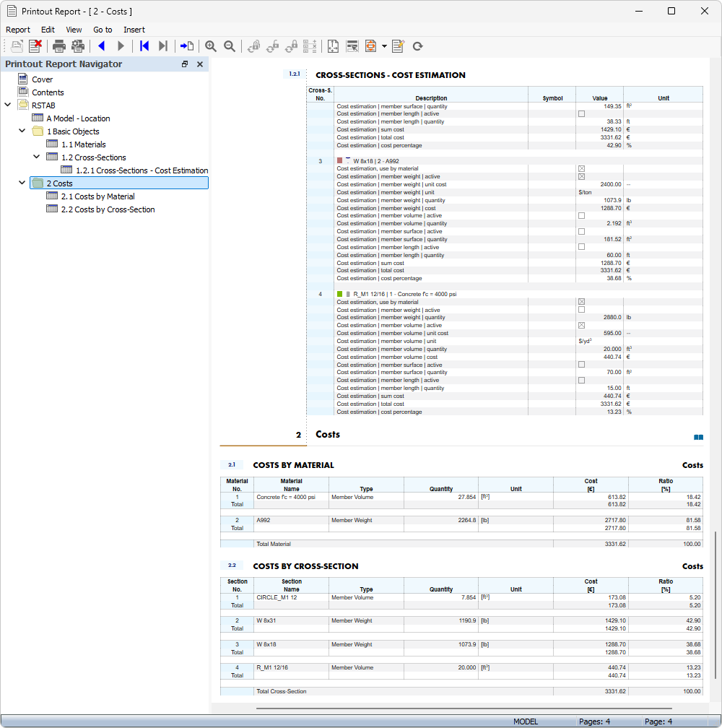Open the Refresh Printout Report icon
722x728 pixels.
tap(417, 45)
